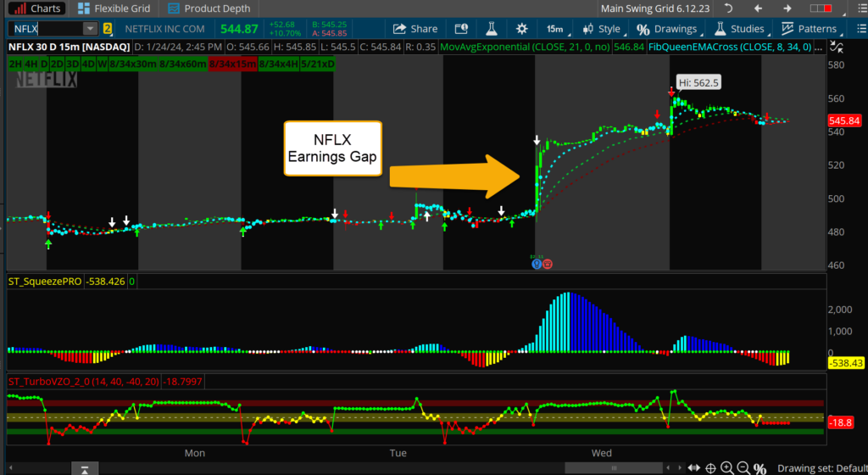The height and width of the screenshot is (475, 868).
Task: Click the zoom in magnifier icon
Action: coord(726,468)
